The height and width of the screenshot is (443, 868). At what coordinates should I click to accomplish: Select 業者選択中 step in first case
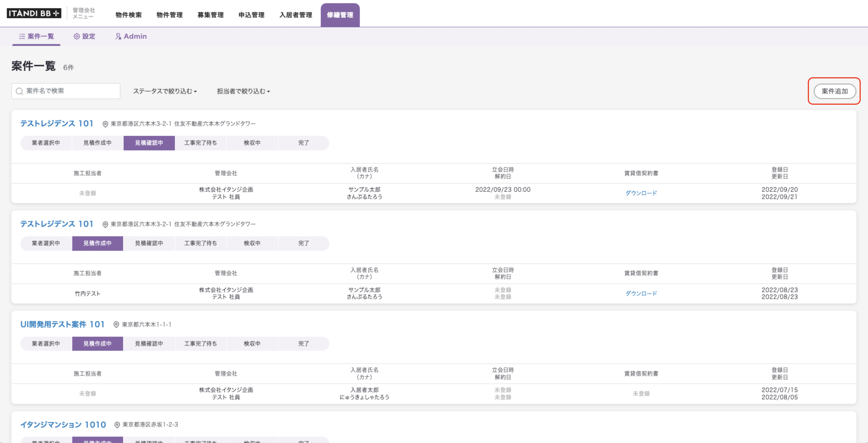coord(46,143)
